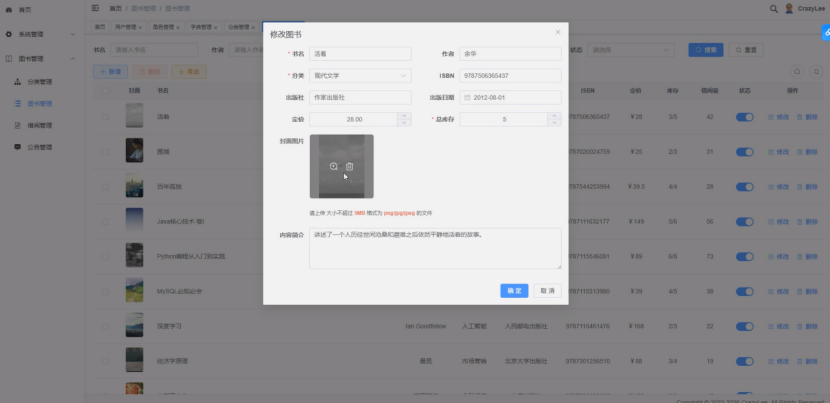Toggle status switch for 深度学习 row
The height and width of the screenshot is (403, 830).
[x=745, y=327]
